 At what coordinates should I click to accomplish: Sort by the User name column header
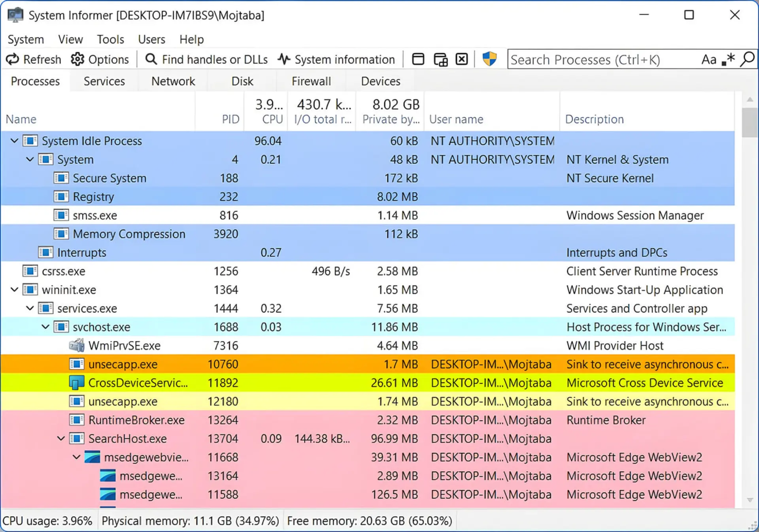[492, 111]
